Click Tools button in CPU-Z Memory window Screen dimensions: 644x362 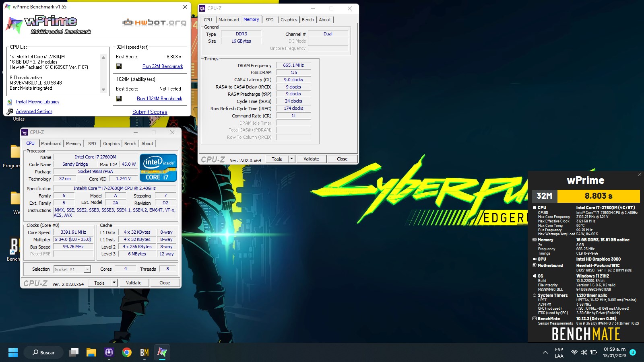(277, 159)
